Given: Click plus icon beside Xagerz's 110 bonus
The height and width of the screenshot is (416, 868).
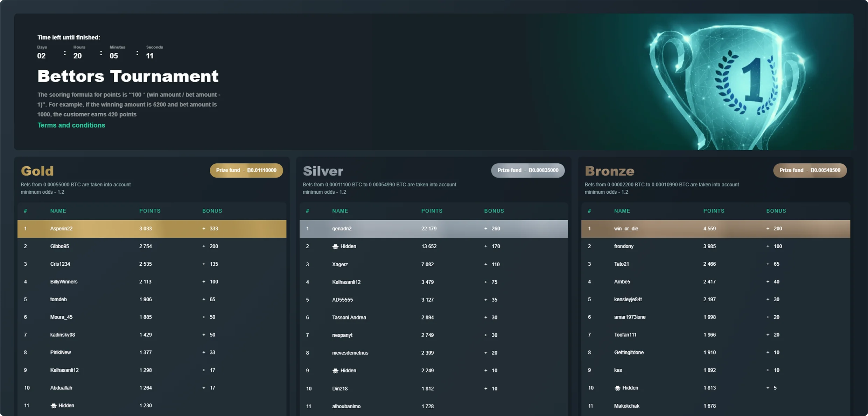Looking at the screenshot, I should pos(485,265).
